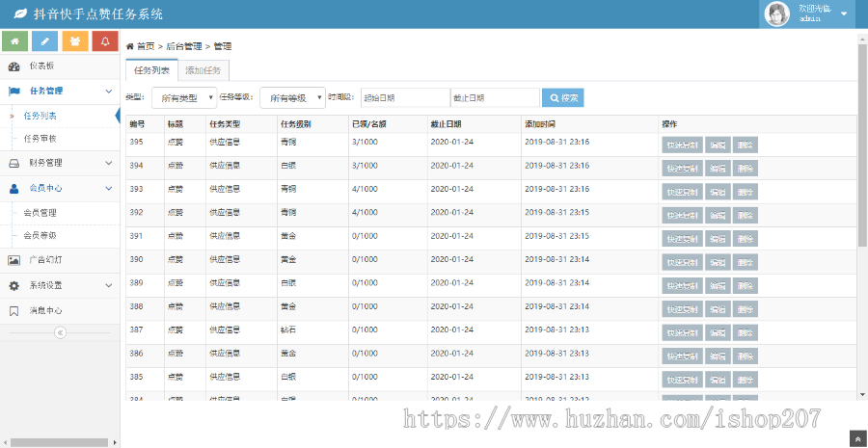Image resolution: width=868 pixels, height=448 pixels.
Task: Focus the 截止日期 end date field
Action: click(x=496, y=98)
